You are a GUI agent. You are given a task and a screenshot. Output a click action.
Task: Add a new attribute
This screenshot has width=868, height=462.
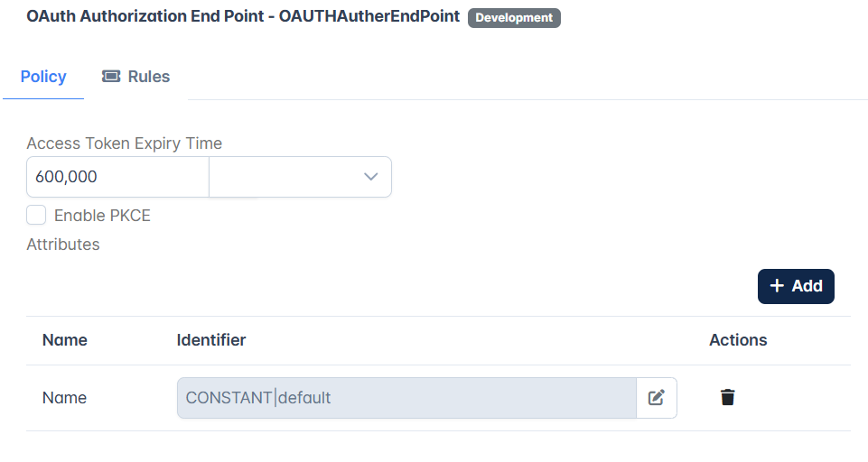[796, 286]
